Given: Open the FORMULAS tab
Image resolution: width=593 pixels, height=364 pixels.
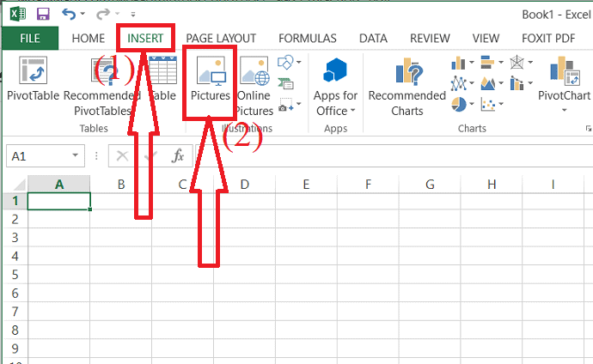Looking at the screenshot, I should [308, 38].
